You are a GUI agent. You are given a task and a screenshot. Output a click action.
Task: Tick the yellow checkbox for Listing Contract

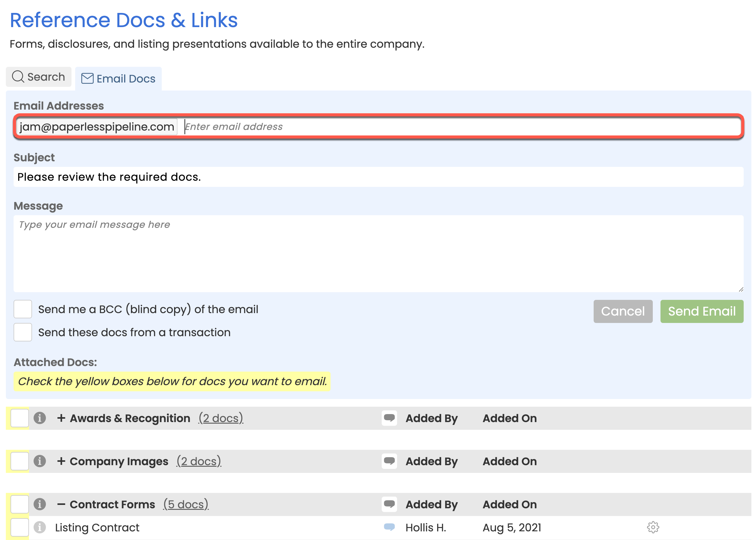click(19, 527)
